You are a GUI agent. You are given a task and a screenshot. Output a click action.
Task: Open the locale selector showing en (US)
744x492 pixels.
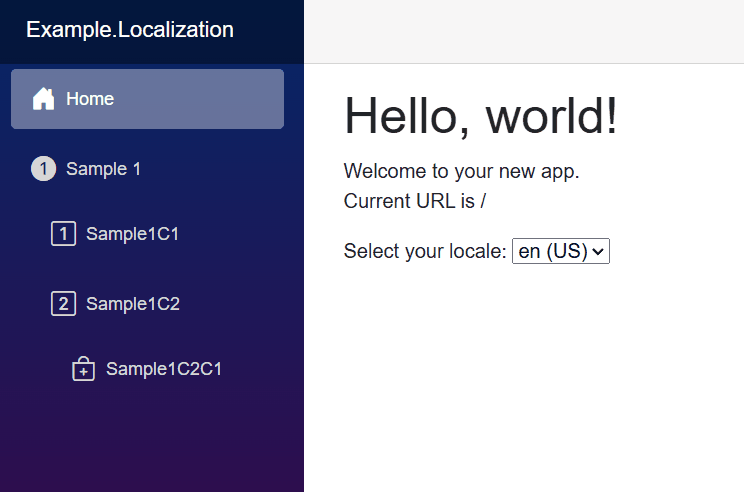coord(560,251)
